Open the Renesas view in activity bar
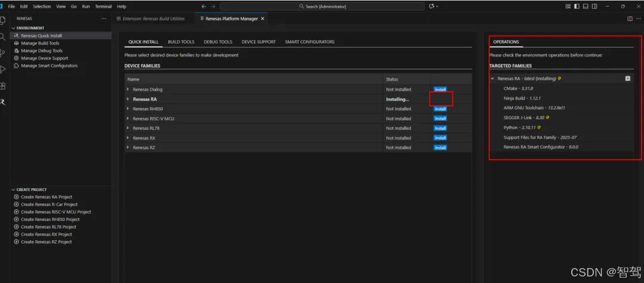 coord(2,102)
